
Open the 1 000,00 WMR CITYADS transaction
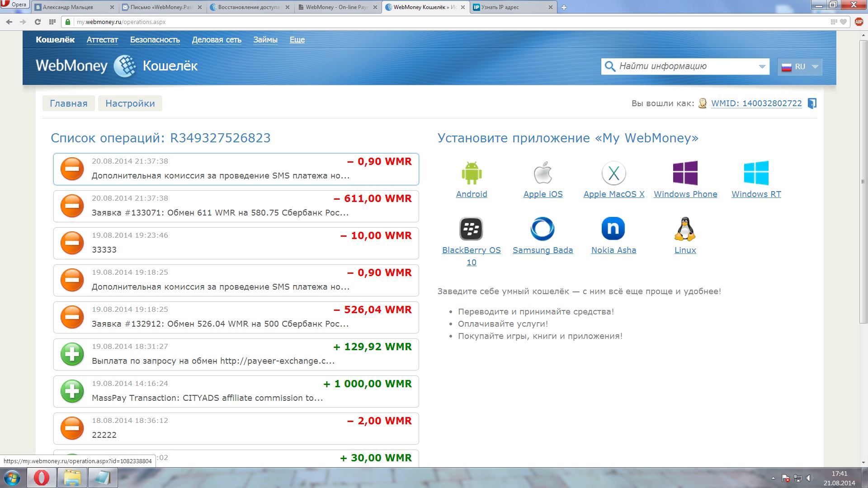236,391
